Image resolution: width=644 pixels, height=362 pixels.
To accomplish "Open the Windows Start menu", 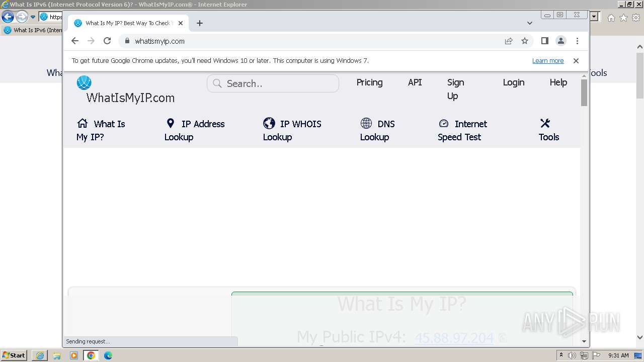I will click(14, 355).
